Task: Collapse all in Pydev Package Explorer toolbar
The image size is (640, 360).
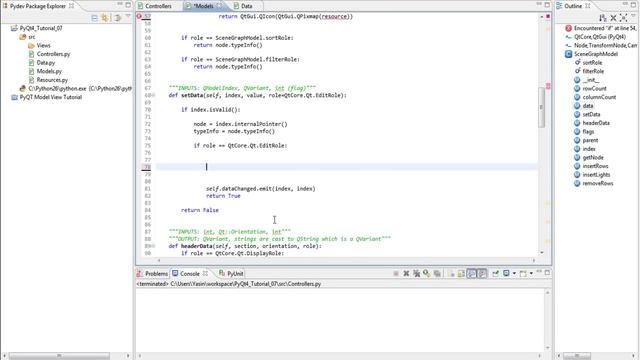Action: coord(95,18)
